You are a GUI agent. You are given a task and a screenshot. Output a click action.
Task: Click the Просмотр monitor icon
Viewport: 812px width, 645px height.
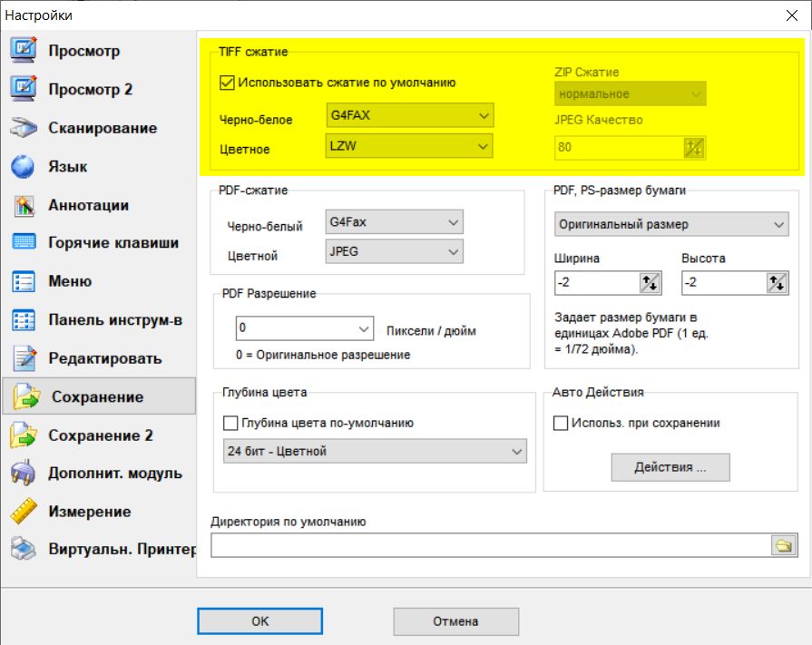[x=24, y=50]
